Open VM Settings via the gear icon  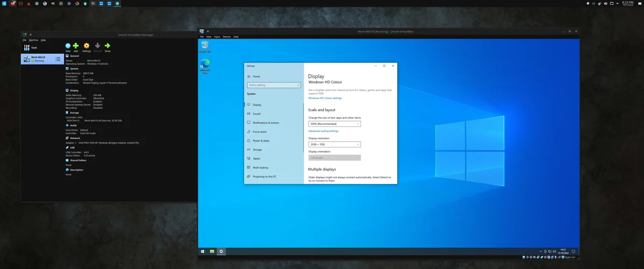tap(86, 47)
